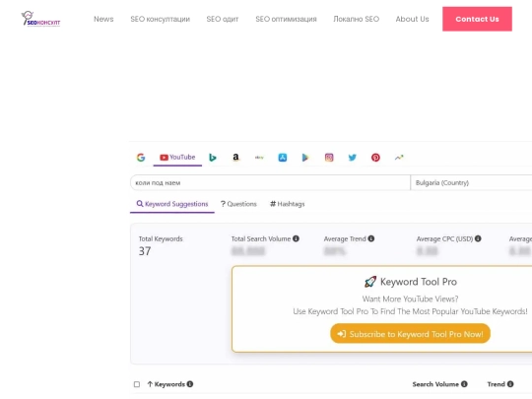Open the Bulgaria (Country) location dropdown
Image resolution: width=532 pixels, height=399 pixels.
click(471, 183)
